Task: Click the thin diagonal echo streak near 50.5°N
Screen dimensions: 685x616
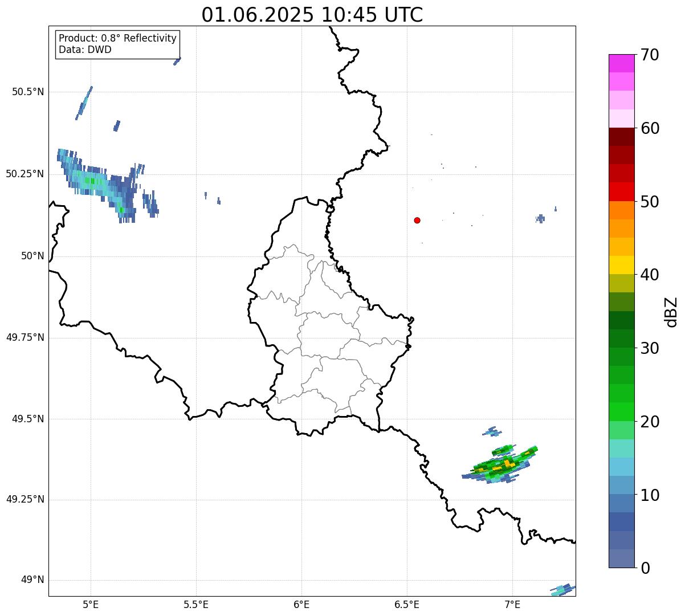Action: (x=84, y=103)
